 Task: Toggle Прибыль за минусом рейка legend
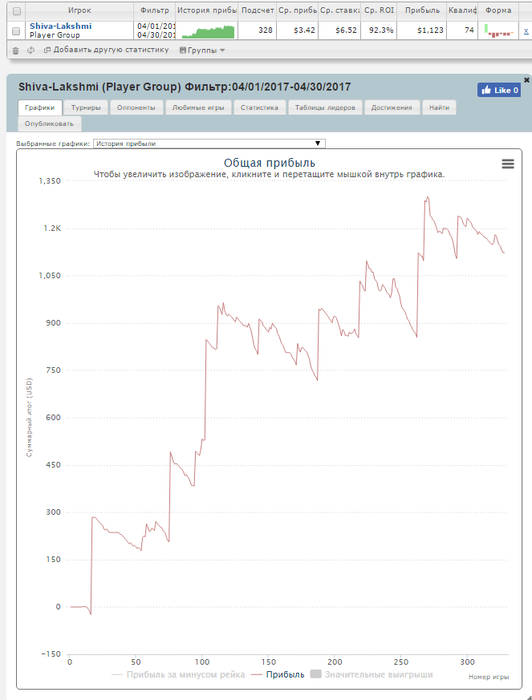point(179,675)
